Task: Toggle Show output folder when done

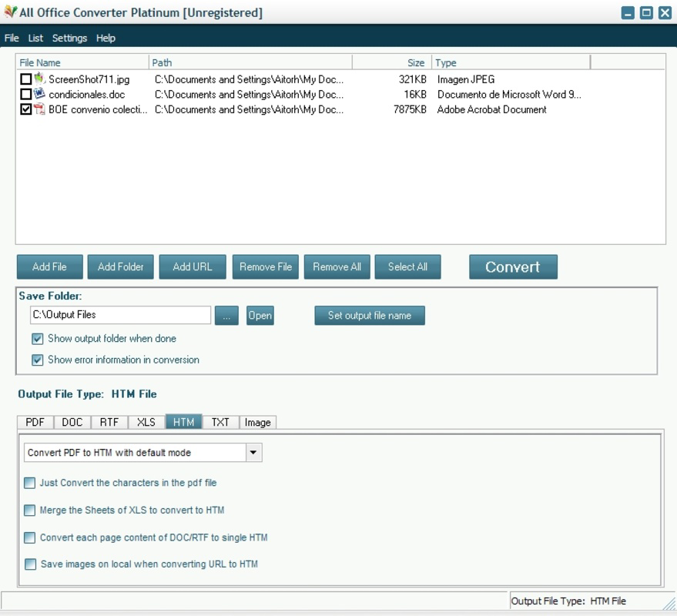Action: pyautogui.click(x=38, y=339)
